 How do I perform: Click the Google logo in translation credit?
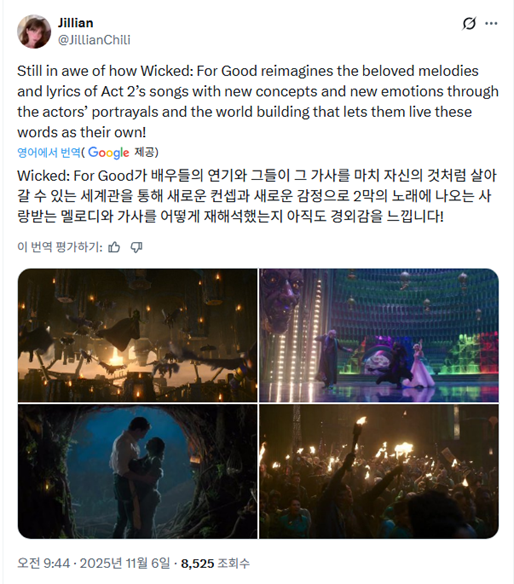coord(108,153)
